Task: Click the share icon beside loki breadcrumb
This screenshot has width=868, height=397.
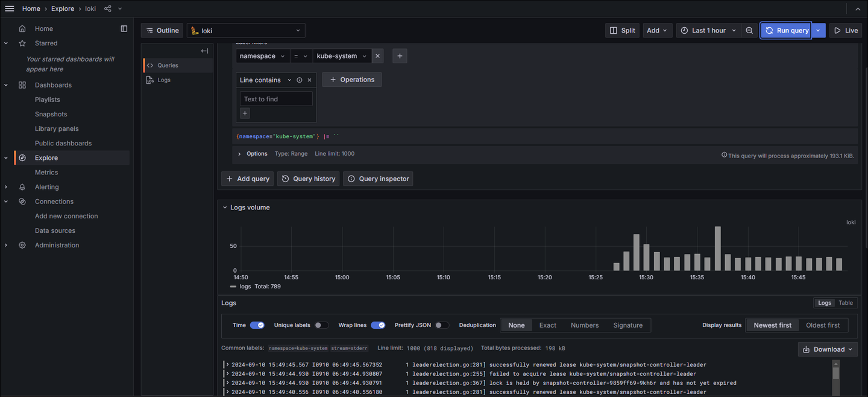Action: (x=108, y=8)
